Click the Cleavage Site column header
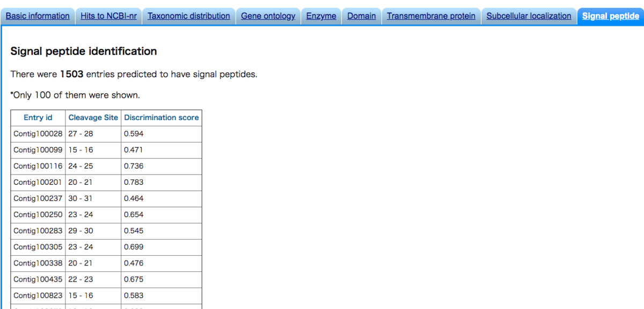Screen dimensions: 644x309 click(93, 118)
